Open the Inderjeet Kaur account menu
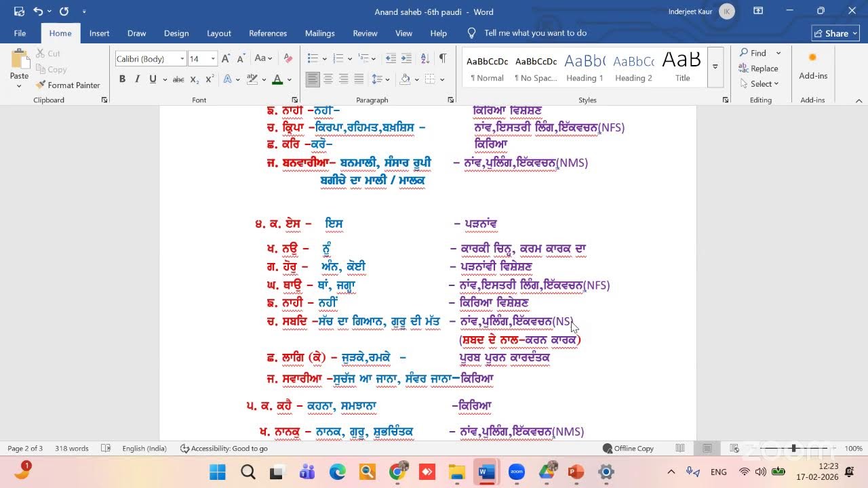Viewport: 868px width, 488px height. point(701,12)
